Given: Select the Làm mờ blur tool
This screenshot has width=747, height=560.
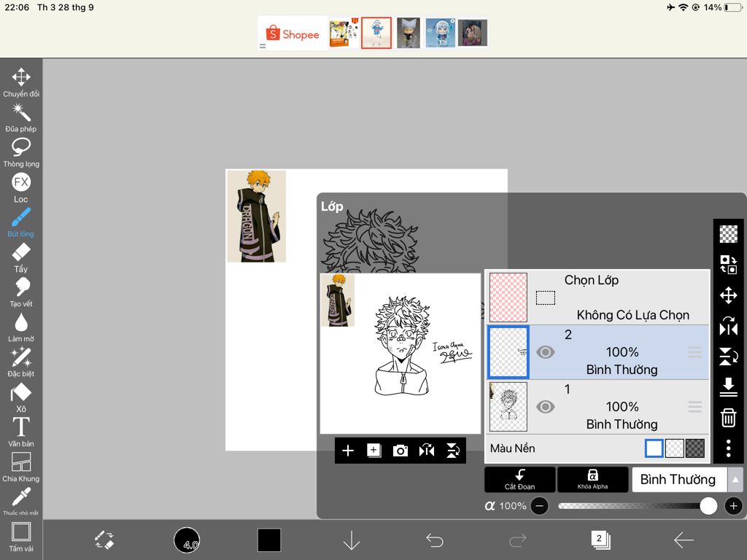Looking at the screenshot, I should [x=21, y=327].
